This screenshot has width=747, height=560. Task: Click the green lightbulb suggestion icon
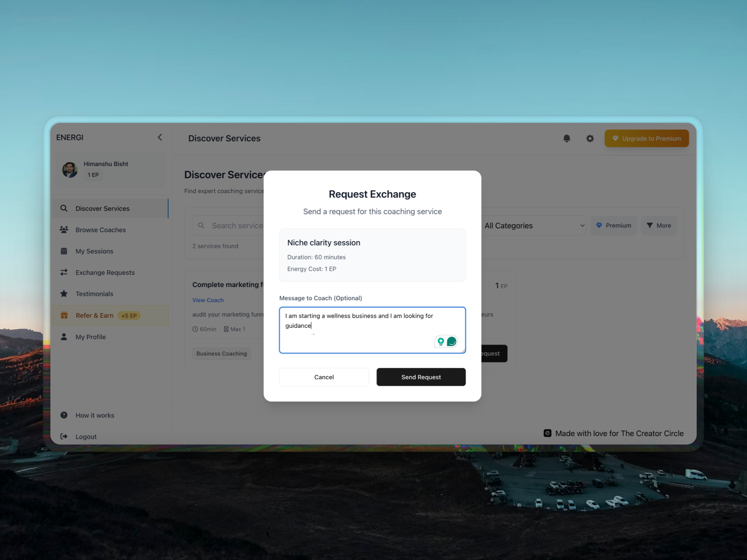tap(441, 341)
